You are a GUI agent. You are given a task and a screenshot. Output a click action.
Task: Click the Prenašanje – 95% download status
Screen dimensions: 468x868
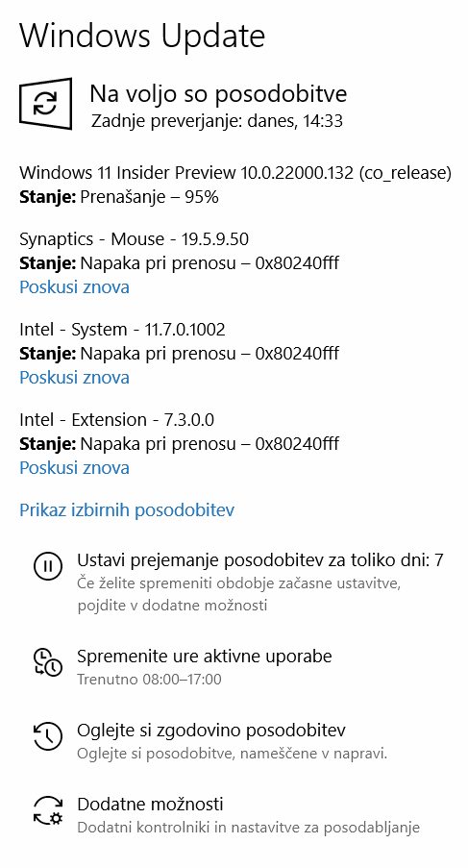149,196
